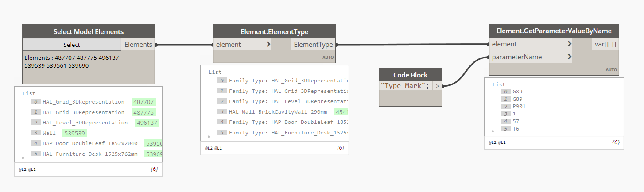Select HAL_Wall_BrickCavityWall_290mm list item

pyautogui.click(x=279, y=112)
